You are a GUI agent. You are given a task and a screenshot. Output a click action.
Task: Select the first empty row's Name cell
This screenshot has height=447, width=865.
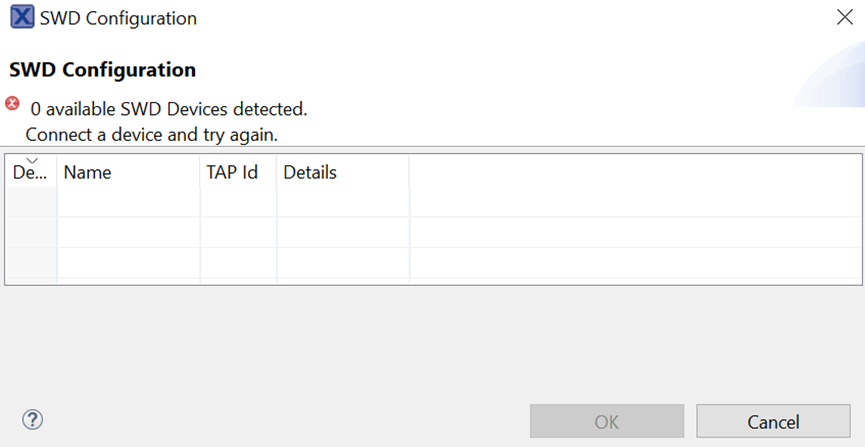pyautogui.click(x=128, y=202)
